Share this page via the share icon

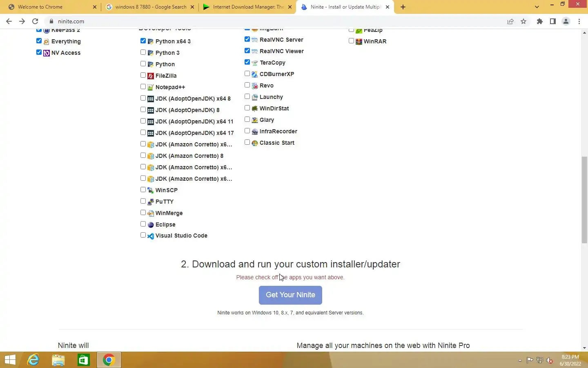(510, 21)
